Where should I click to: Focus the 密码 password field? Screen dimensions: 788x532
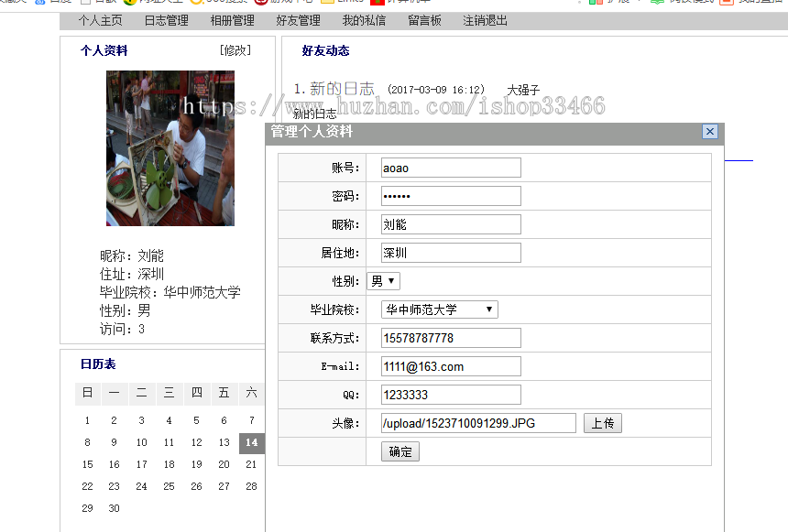(451, 196)
